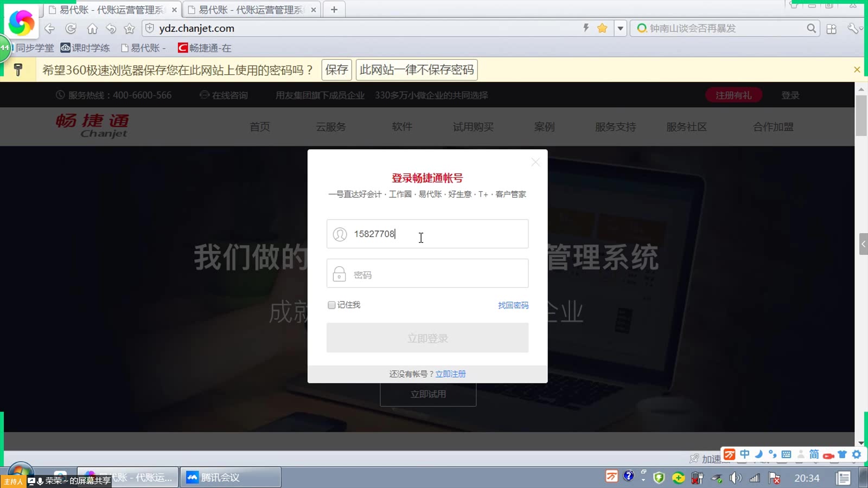Click the restore/undo closed tab icon
Viewport: 868px width, 488px height.
pos(111,28)
